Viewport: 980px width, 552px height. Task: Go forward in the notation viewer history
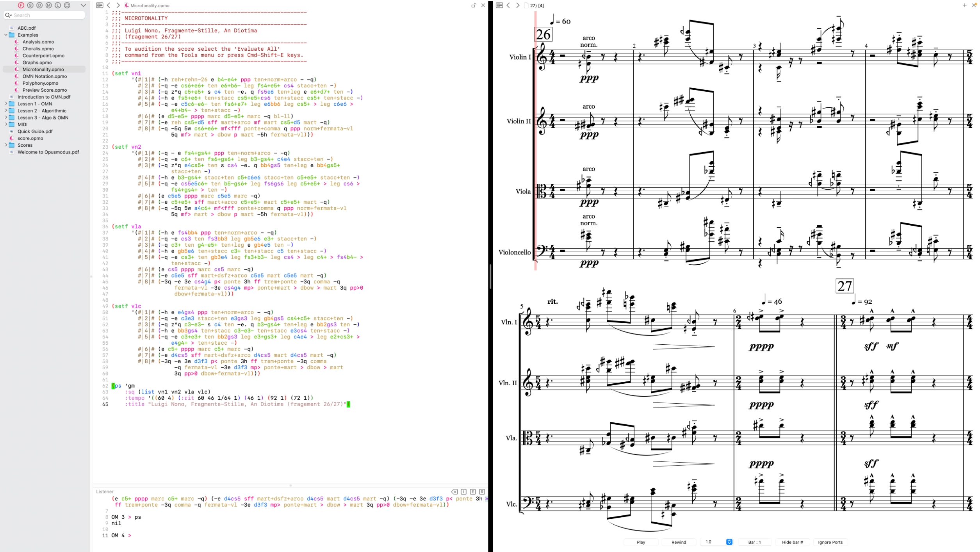518,5
